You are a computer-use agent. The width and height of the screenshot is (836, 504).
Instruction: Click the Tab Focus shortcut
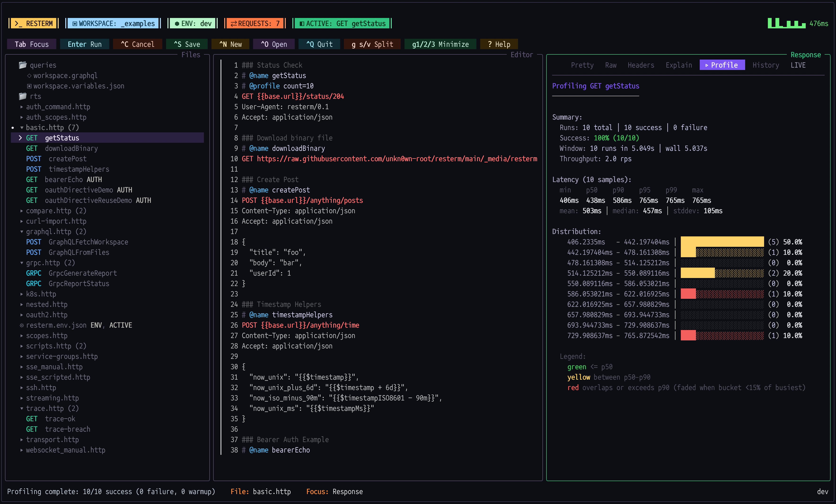[31, 44]
